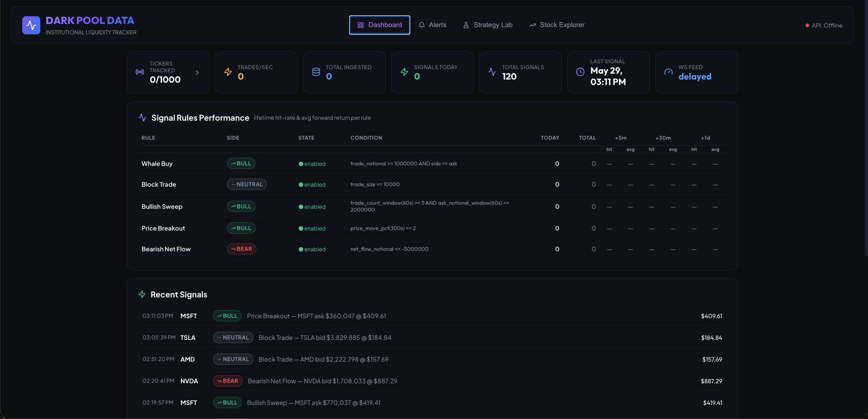
Task: Click the 'net_flow_notional <= -5000000' condition
Action: 389,249
